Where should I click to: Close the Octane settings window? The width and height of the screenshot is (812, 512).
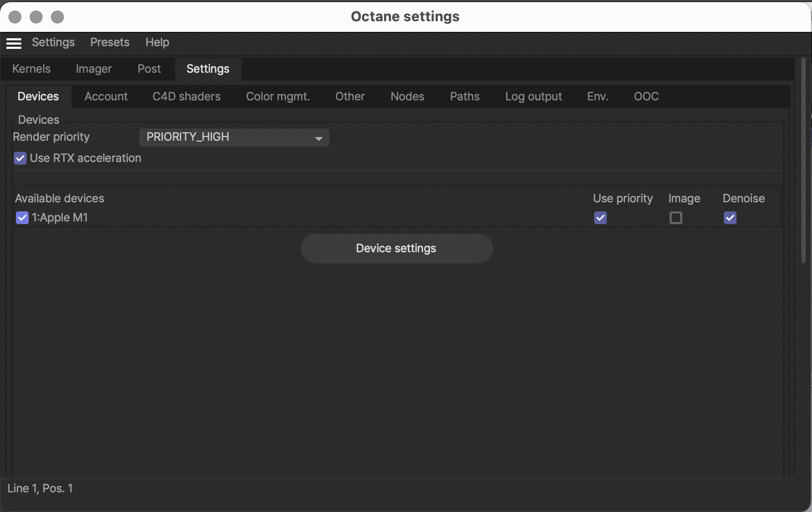(x=15, y=17)
